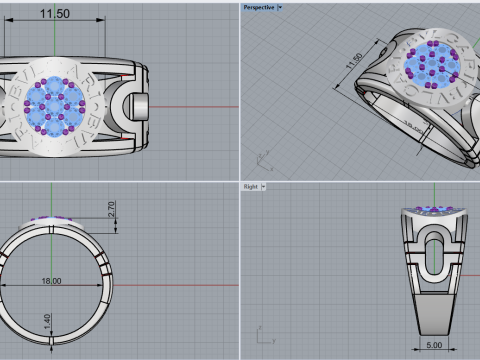Viewport: 480px width, 360px height.
Task: Click the axis gizmo in the Perspective viewport
Action: [265, 161]
